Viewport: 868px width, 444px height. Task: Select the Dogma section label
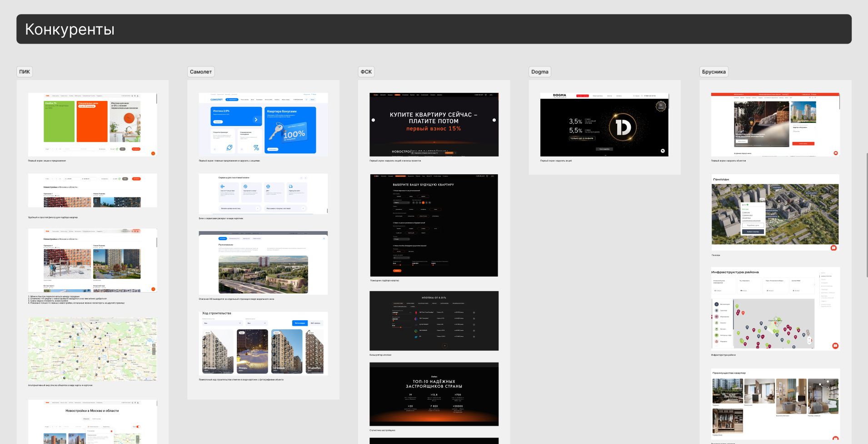point(540,71)
